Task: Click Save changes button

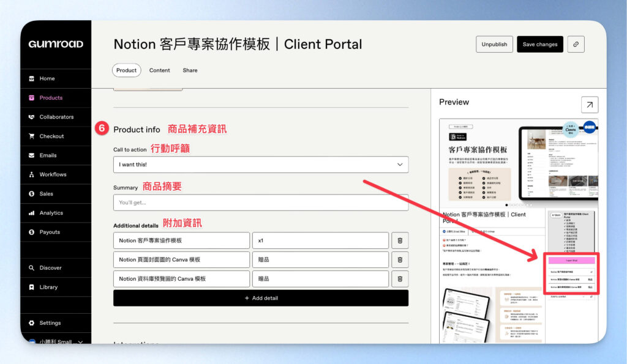Action: coord(540,44)
